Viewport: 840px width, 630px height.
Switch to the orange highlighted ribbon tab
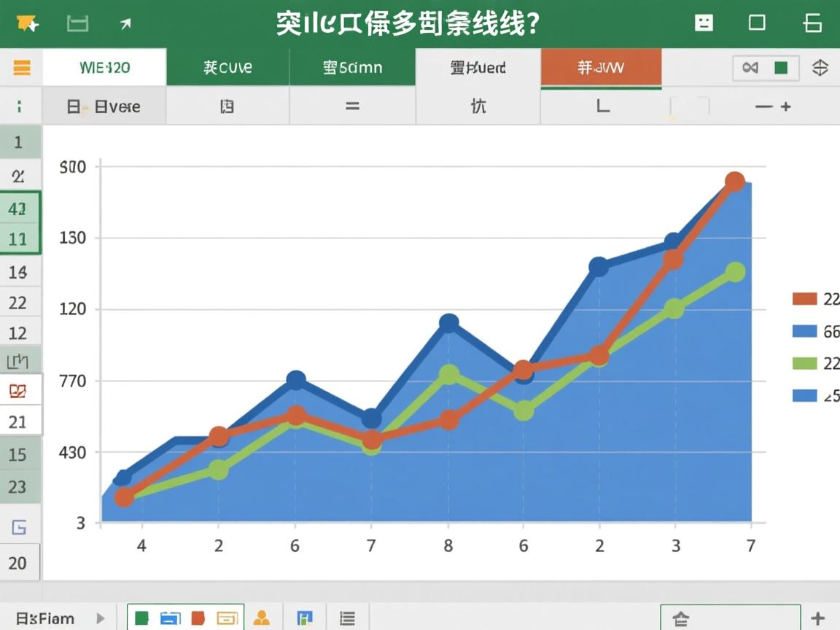(600, 68)
